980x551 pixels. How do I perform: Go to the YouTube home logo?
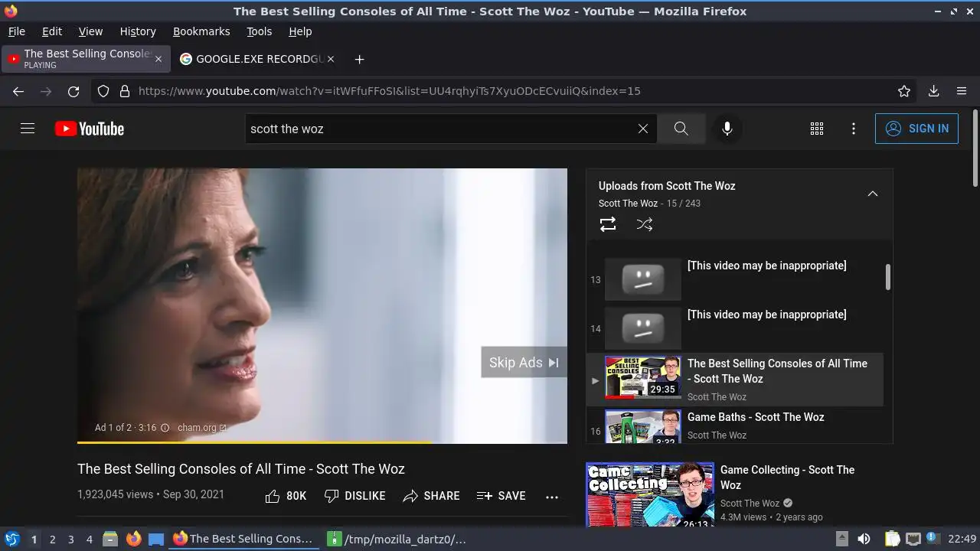pos(90,129)
